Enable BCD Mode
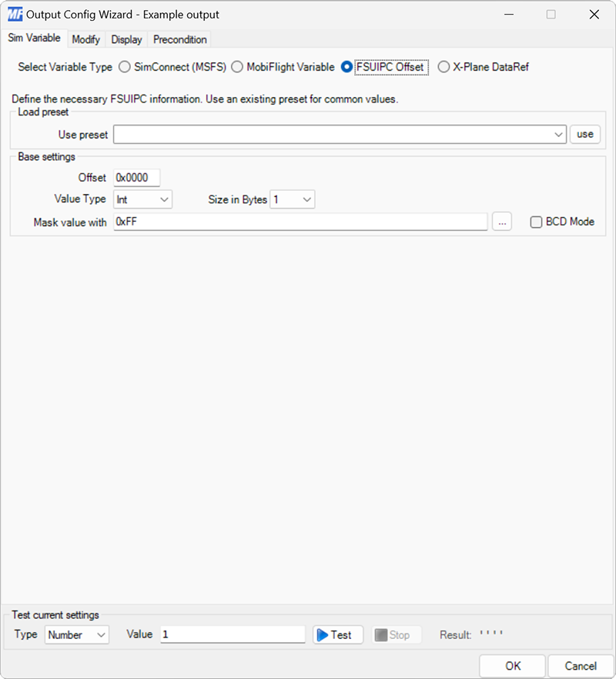This screenshot has width=616, height=679. tap(535, 221)
